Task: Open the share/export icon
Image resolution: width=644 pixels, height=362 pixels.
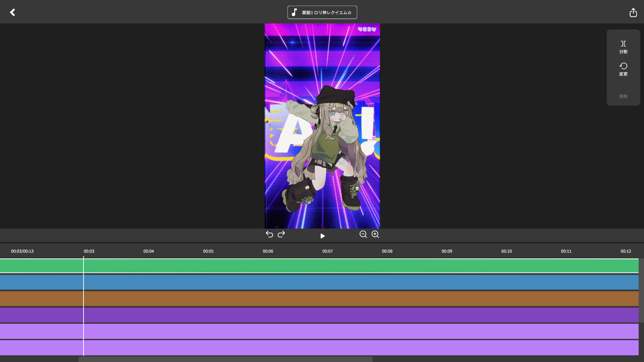Action: click(x=633, y=12)
